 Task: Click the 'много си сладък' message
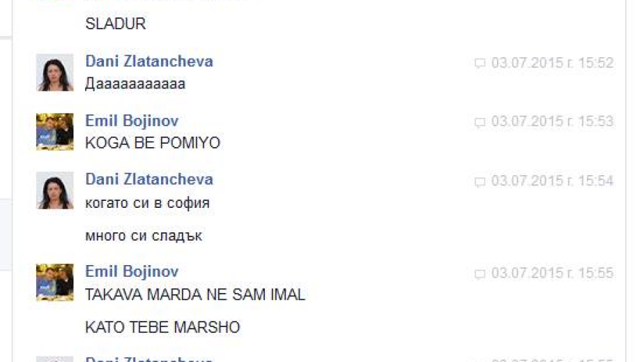coord(144,236)
